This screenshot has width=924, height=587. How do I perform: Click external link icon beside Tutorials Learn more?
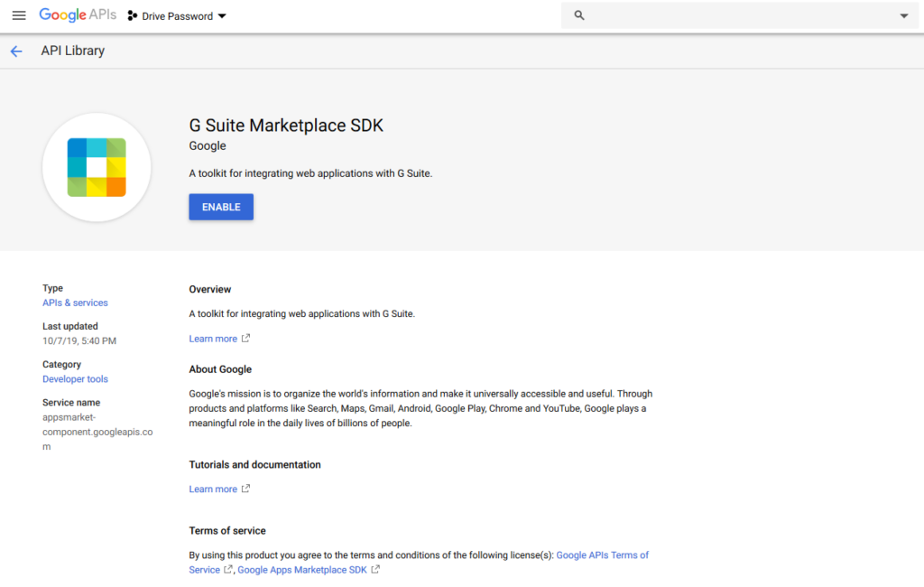(245, 489)
